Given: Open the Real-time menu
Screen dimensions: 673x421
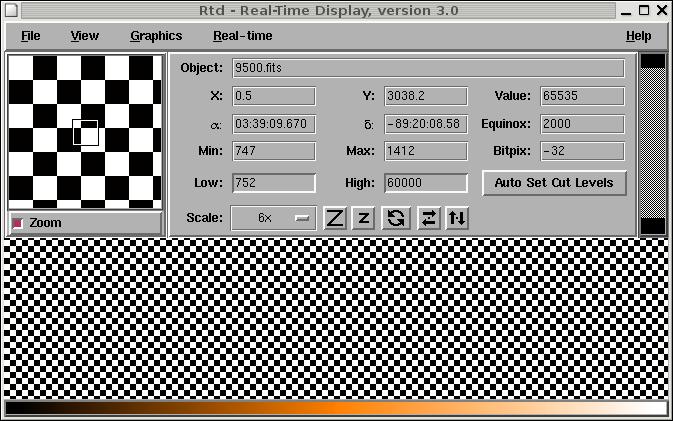Looking at the screenshot, I should (242, 36).
